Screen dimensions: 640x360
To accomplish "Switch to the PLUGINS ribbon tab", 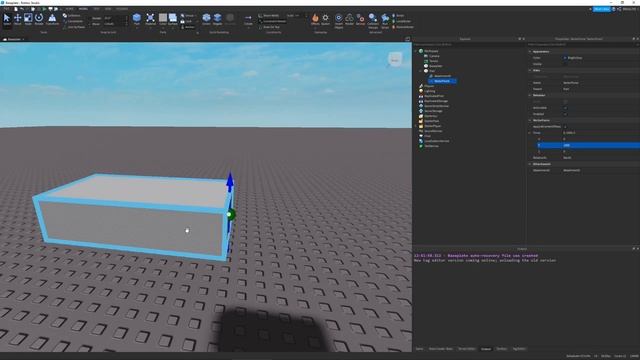I will click(x=122, y=9).
